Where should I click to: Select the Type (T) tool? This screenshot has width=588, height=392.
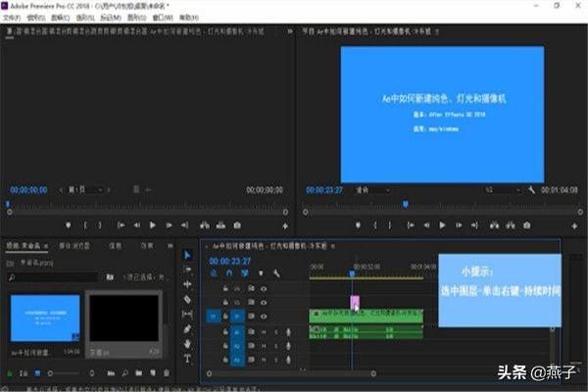click(187, 359)
